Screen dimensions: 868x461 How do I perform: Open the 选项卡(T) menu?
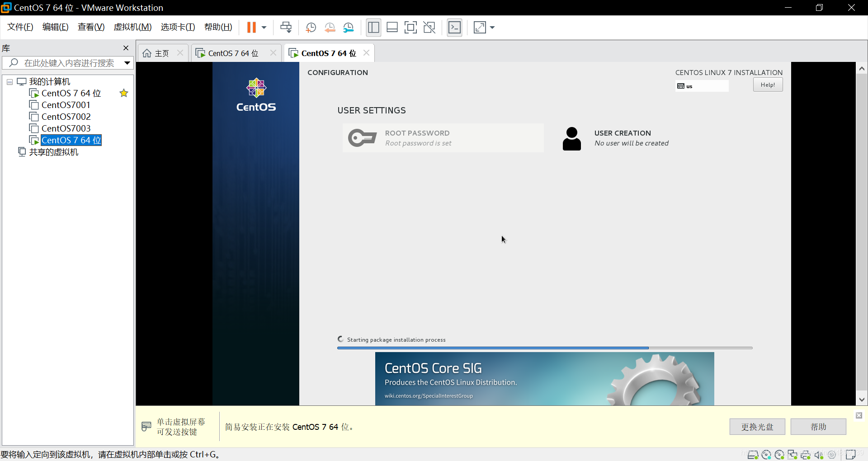click(x=178, y=27)
